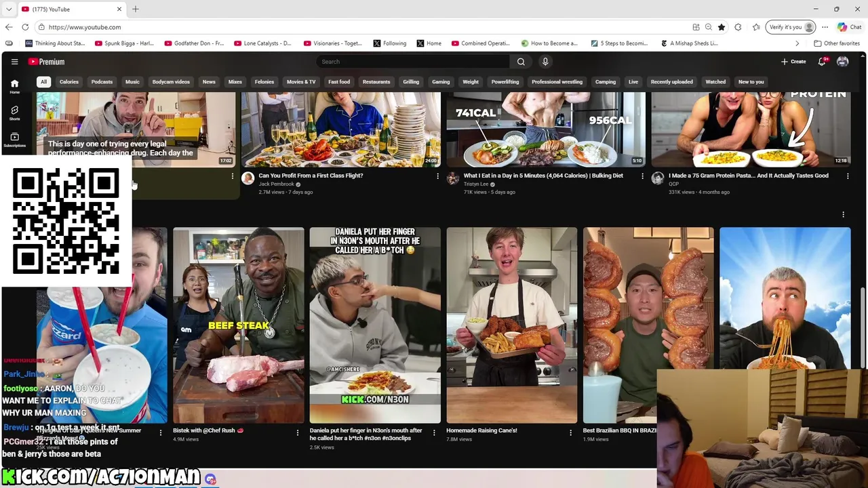This screenshot has width=868, height=488.
Task: Open Thinking About Sta... bookmark
Action: pos(56,43)
